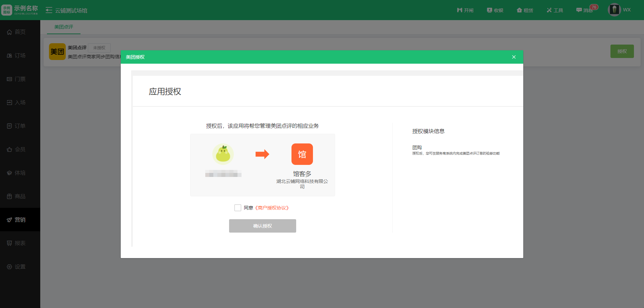Open 报表 reports in sidebar
This screenshot has height=308, width=644.
point(20,243)
